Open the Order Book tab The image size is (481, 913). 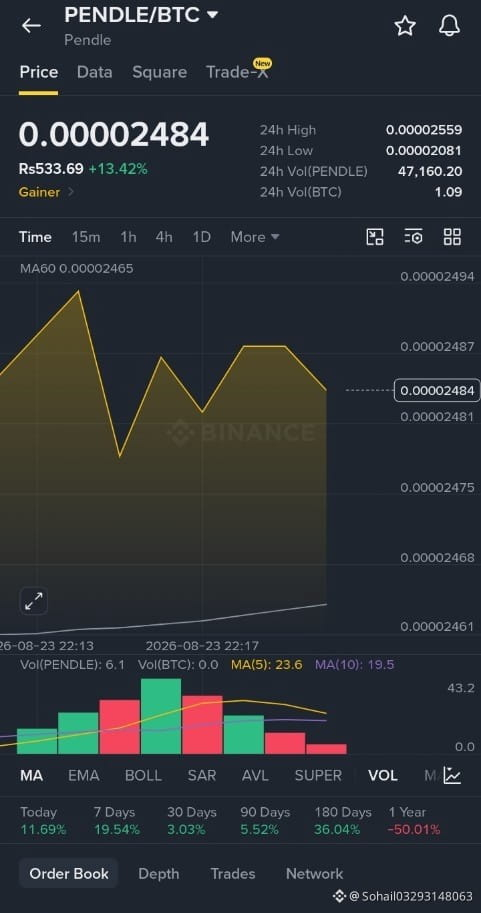point(69,873)
